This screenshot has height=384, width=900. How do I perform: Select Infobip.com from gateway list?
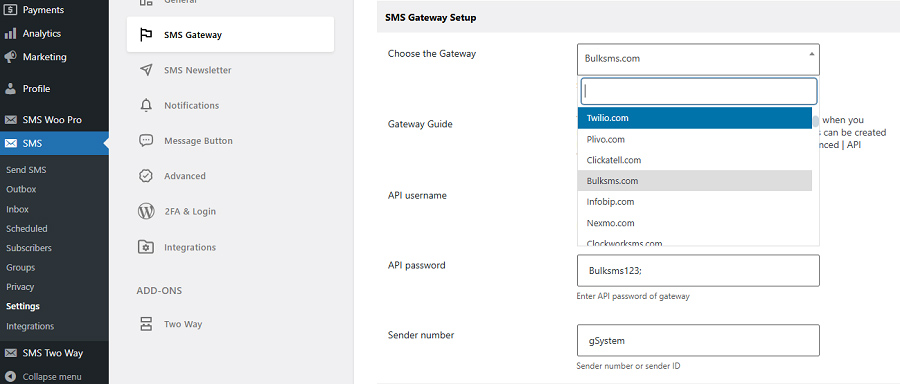pos(695,202)
